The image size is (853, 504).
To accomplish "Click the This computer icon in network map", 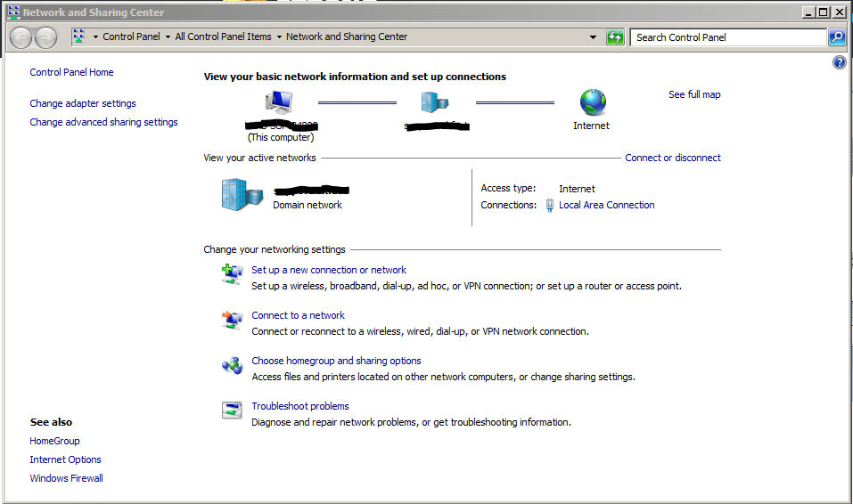I will point(279,102).
